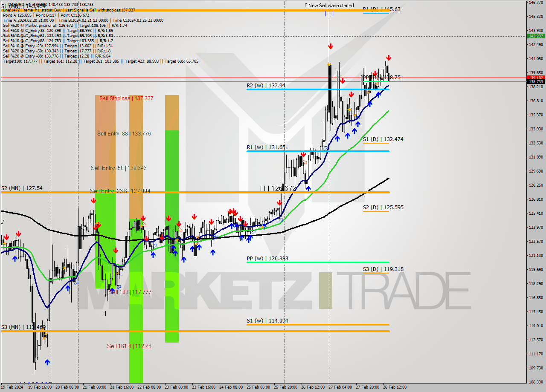Click the 25 Feb 00:00 time axis label

tap(258, 387)
